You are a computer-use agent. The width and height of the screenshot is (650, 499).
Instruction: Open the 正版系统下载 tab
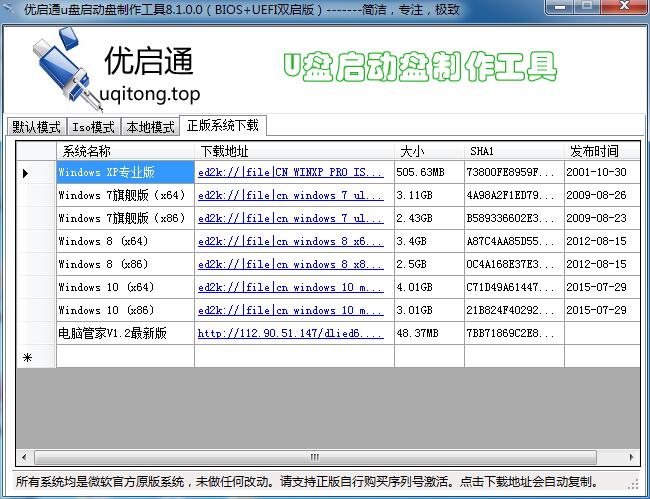pos(223,125)
